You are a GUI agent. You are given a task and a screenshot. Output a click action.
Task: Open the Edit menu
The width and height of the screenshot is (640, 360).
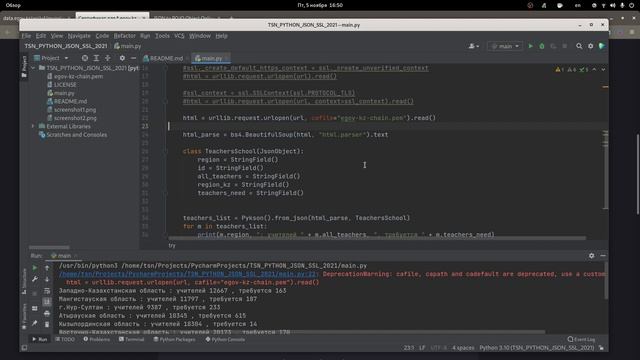(40, 36)
